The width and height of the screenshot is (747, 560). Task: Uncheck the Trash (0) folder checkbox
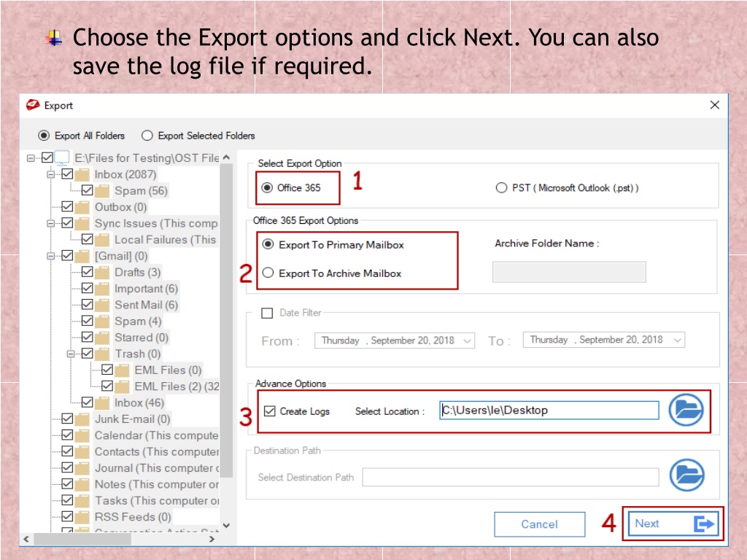[x=88, y=354]
